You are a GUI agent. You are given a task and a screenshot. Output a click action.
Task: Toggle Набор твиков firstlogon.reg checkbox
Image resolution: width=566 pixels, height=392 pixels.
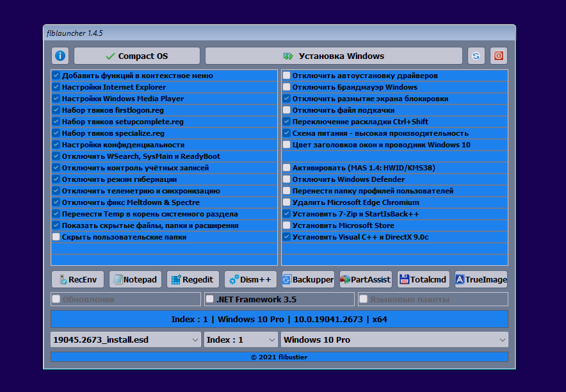[x=56, y=110]
